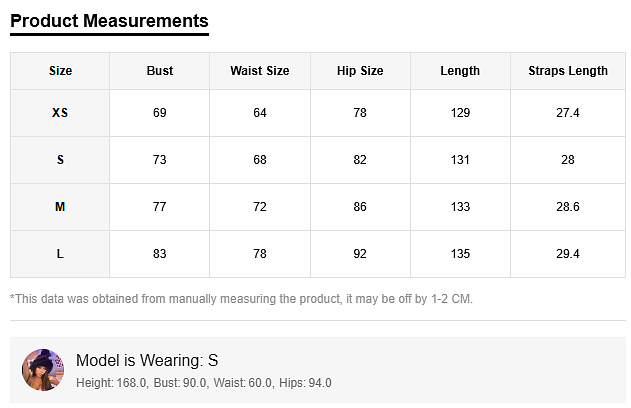Click the Hip Size column header
Image resolution: width=631 pixels, height=408 pixels.
pos(360,71)
